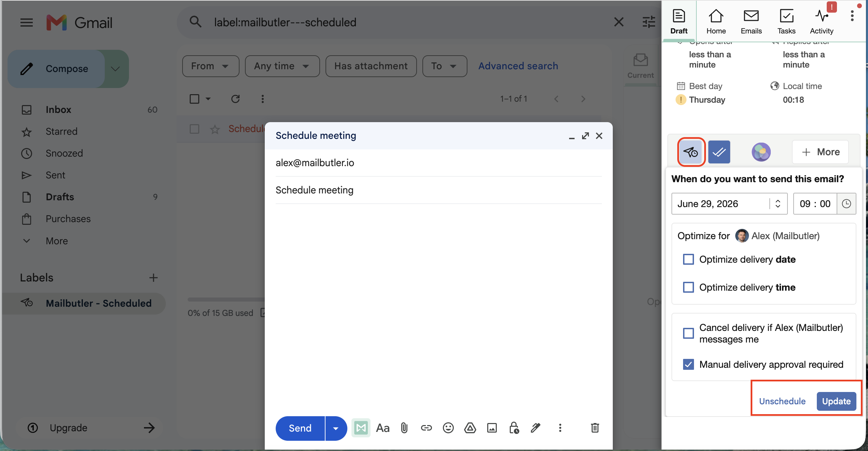Open the mail list more options dots
The width and height of the screenshot is (868, 451).
coord(262,99)
